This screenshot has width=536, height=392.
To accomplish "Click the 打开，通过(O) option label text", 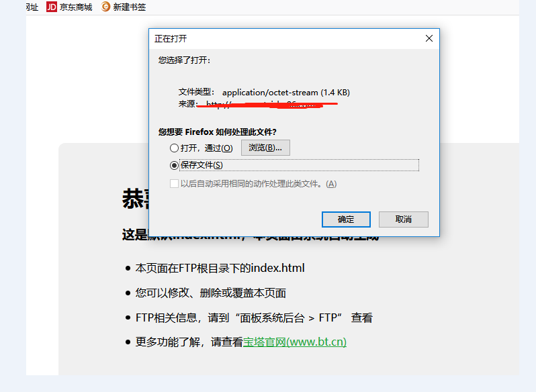I will 206,148.
